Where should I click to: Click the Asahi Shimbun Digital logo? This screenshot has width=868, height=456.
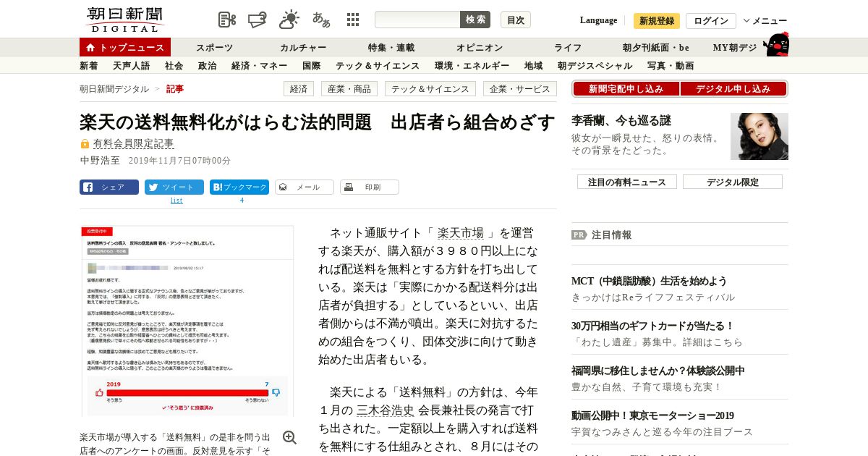pyautogui.click(x=124, y=20)
